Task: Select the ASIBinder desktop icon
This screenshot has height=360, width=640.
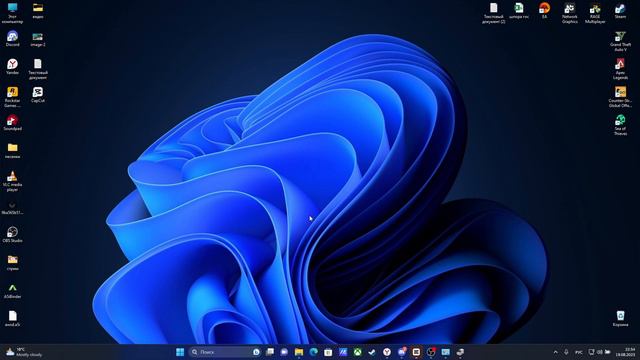Action: click(12, 291)
